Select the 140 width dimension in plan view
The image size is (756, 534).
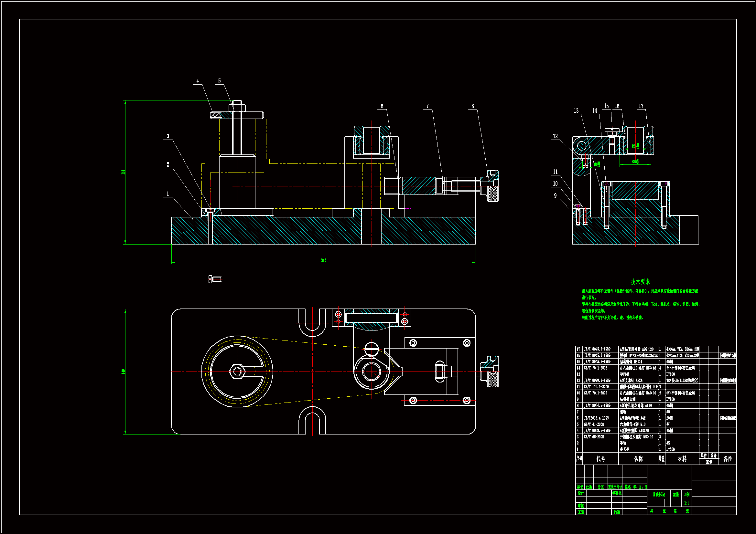click(124, 371)
